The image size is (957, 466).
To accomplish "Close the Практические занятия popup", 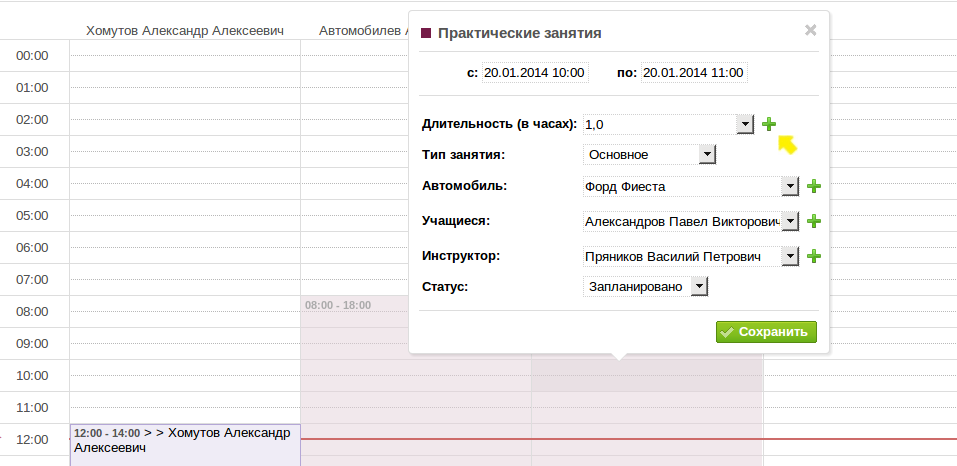I will 811,30.
